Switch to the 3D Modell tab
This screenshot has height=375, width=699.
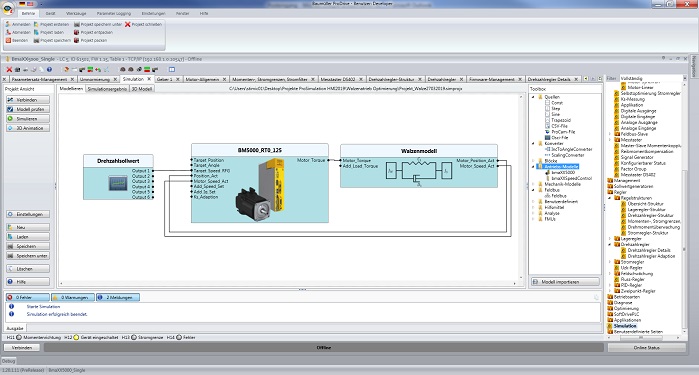click(142, 89)
